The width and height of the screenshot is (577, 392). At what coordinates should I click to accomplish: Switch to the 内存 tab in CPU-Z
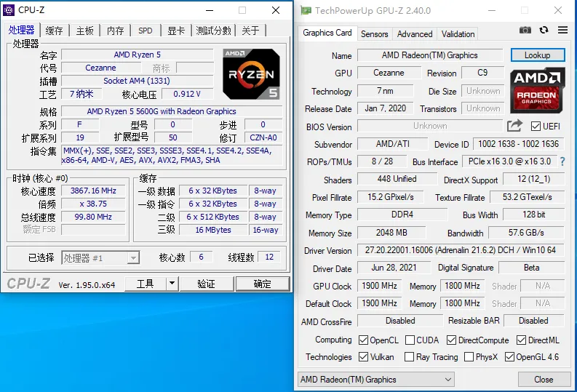[x=115, y=31]
